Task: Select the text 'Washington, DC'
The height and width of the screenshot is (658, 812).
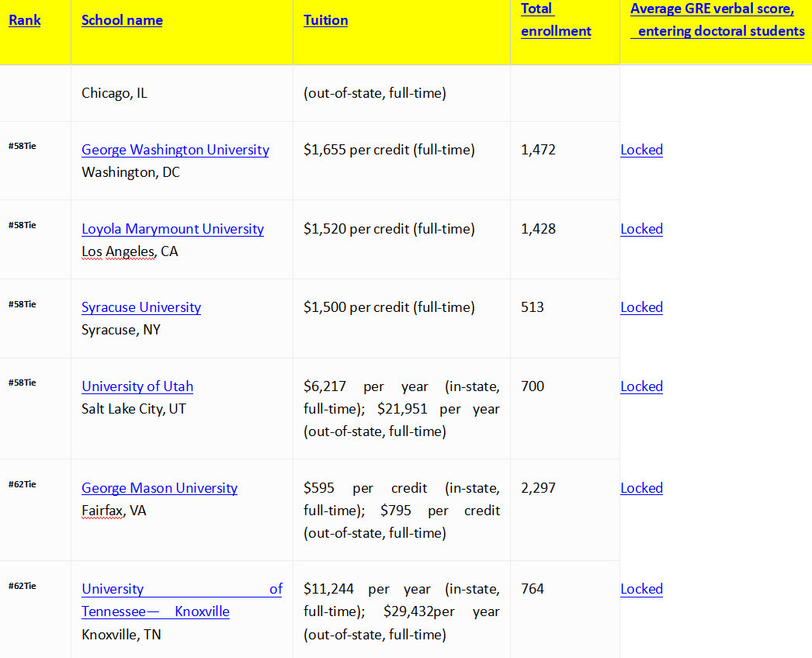Action: point(130,172)
